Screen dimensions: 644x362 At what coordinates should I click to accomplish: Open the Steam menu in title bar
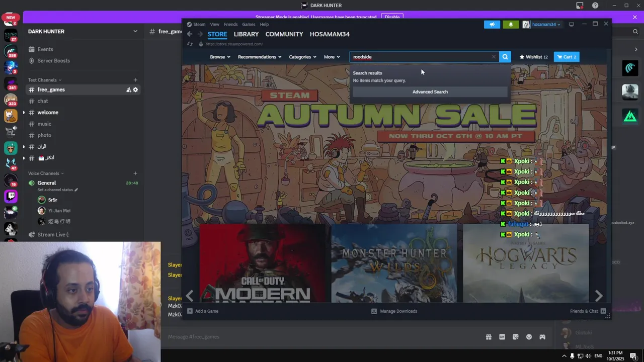199,24
